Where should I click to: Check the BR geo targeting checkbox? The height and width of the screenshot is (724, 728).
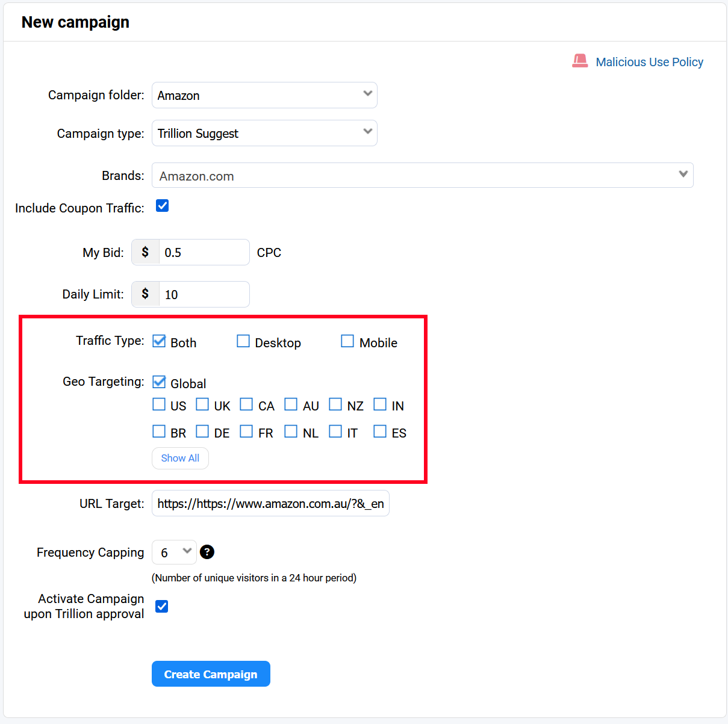pos(159,432)
